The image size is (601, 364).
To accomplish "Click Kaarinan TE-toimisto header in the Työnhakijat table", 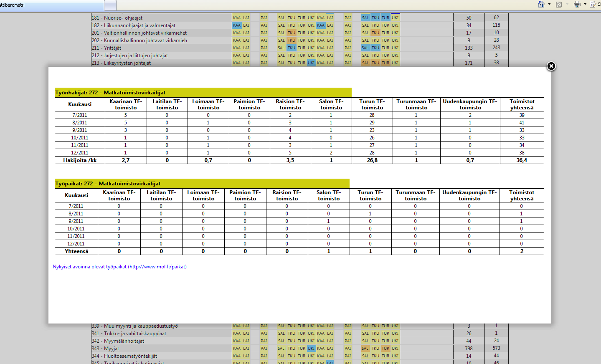I will coord(126,104).
